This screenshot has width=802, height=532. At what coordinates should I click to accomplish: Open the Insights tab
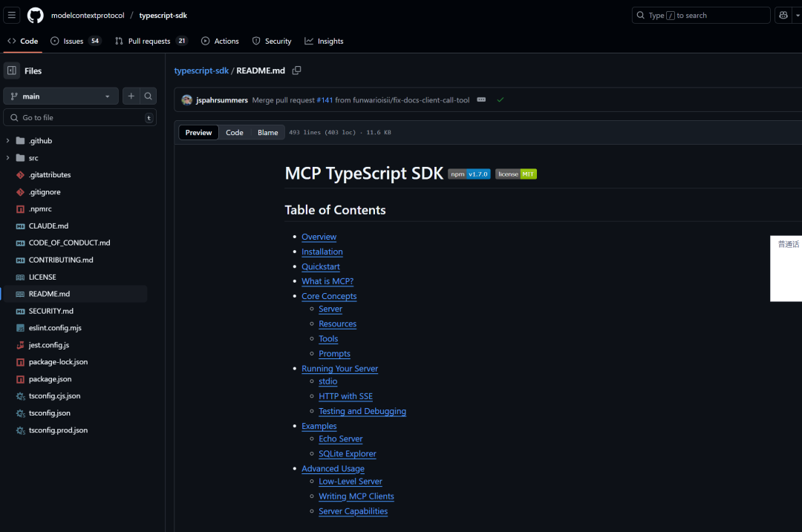324,41
